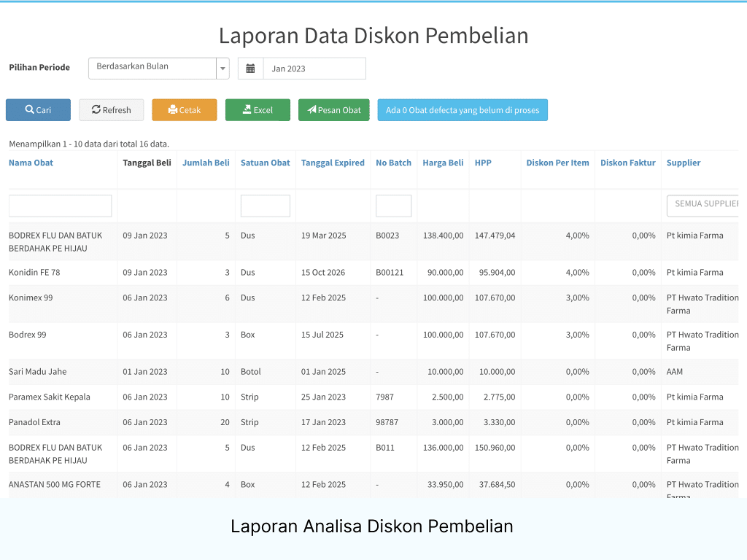The width and height of the screenshot is (747, 560).
Task: Open the obat defecta notification button
Action: tap(462, 110)
